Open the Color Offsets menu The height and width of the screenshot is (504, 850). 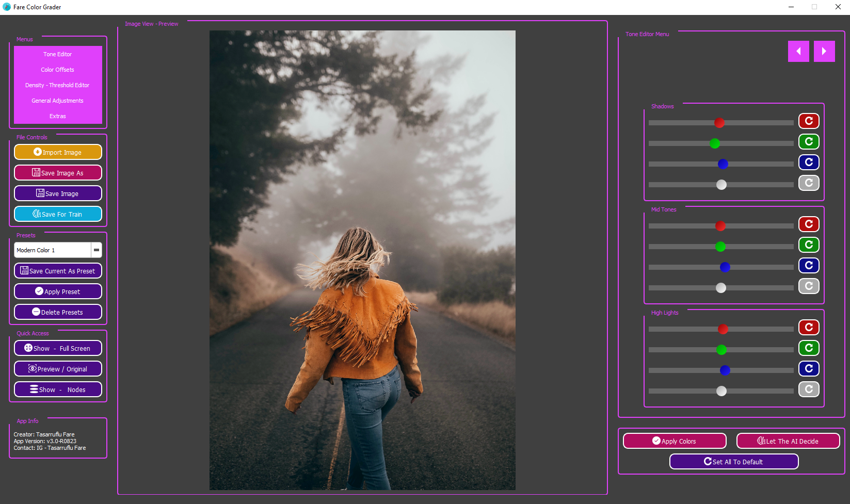coord(57,69)
